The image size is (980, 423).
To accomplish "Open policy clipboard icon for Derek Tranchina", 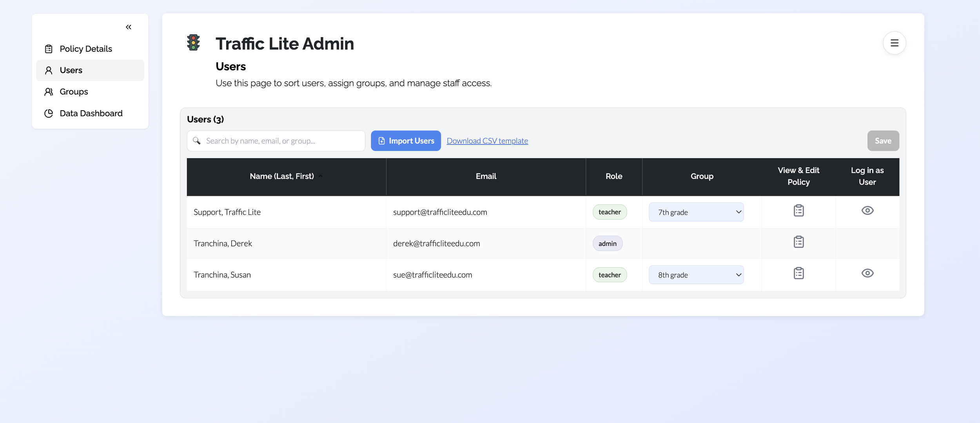I will (x=799, y=242).
